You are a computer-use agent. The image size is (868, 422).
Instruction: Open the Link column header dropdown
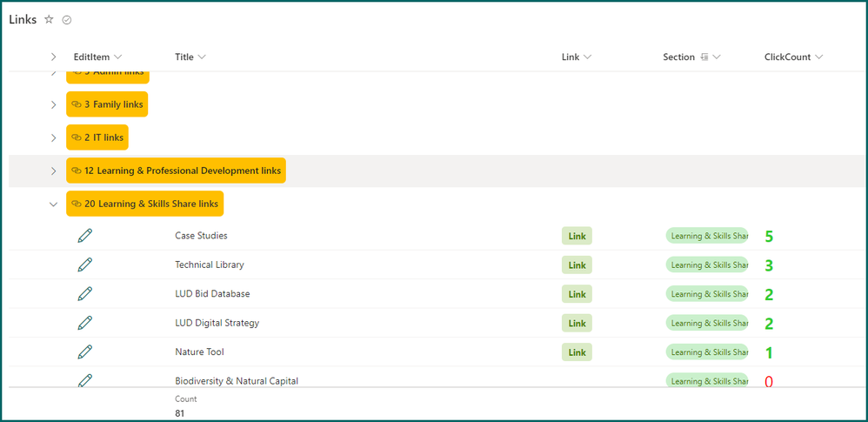[587, 57]
